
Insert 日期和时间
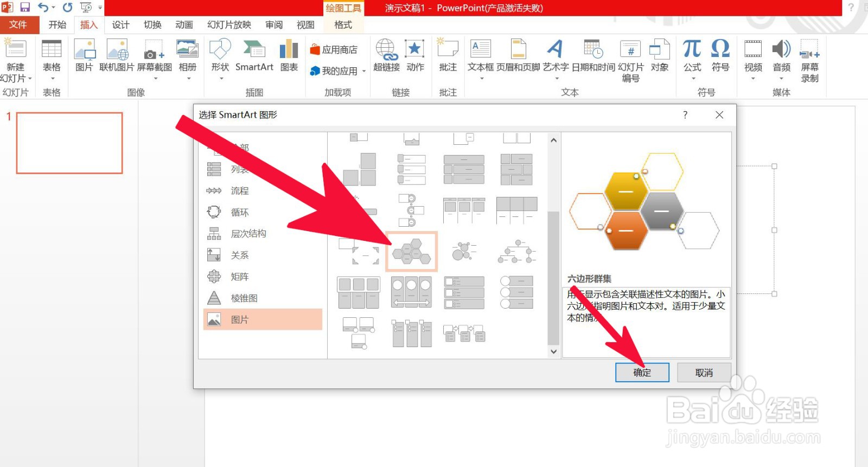(593, 56)
